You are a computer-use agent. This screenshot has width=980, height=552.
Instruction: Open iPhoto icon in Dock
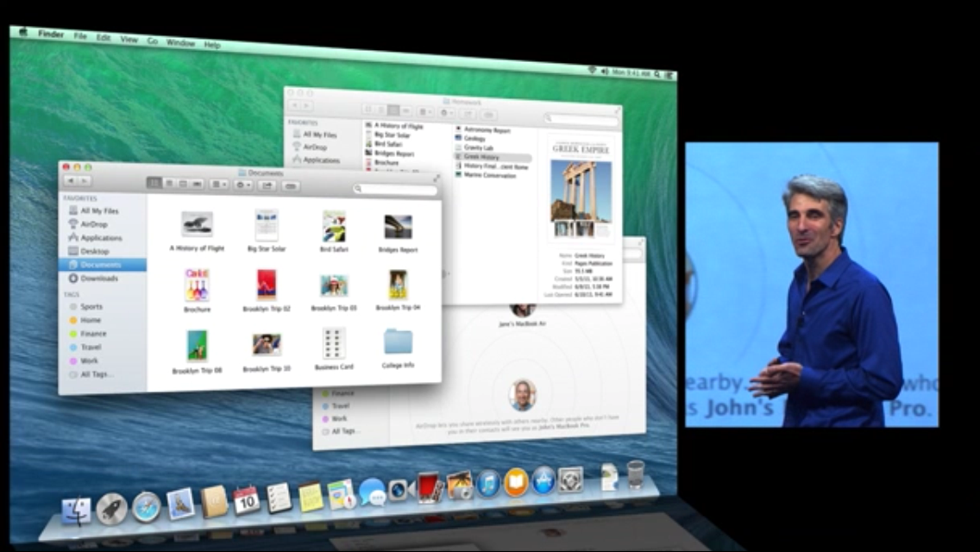pos(459,486)
